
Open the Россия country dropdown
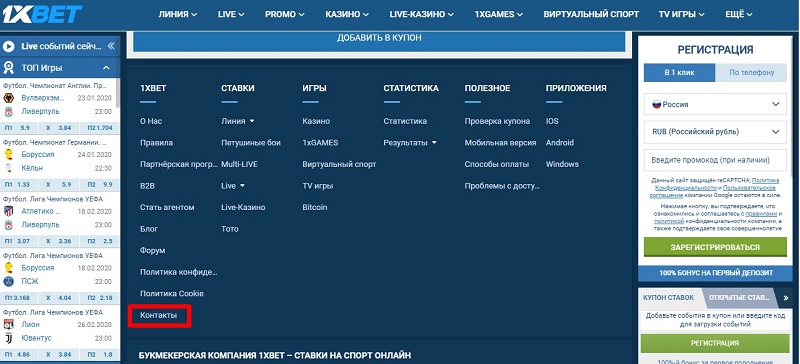pyautogui.click(x=715, y=104)
